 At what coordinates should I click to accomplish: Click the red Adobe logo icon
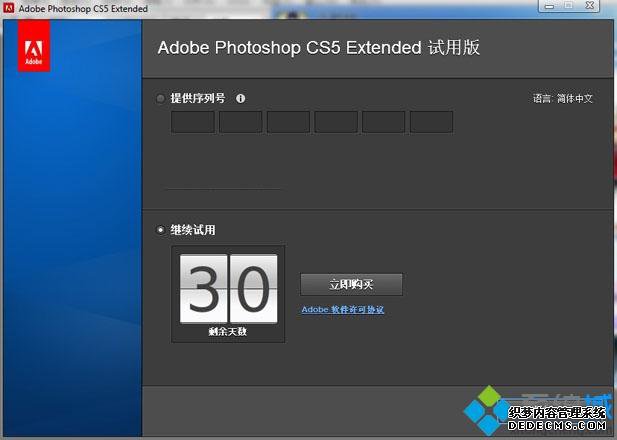[34, 46]
